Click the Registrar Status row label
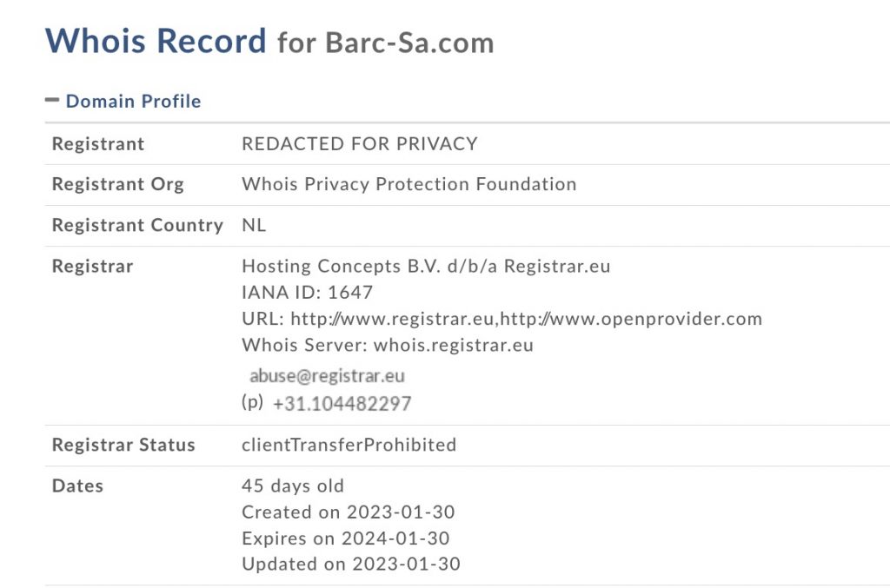890x588 pixels. [123, 445]
